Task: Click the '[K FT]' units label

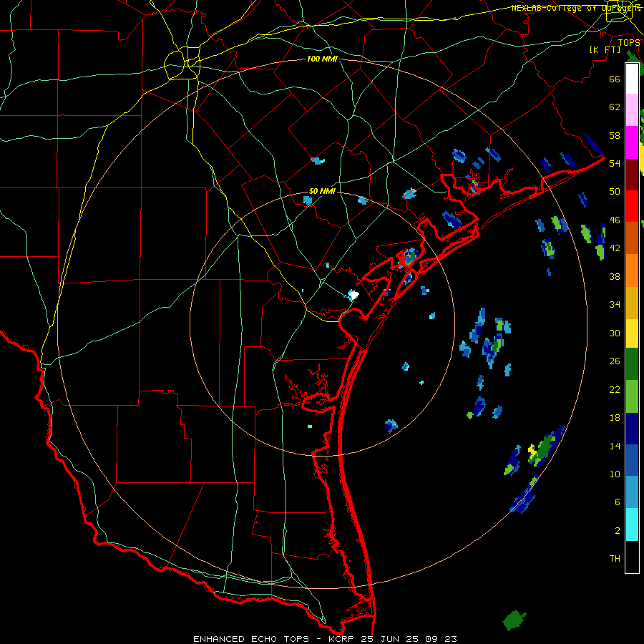Action: point(605,50)
